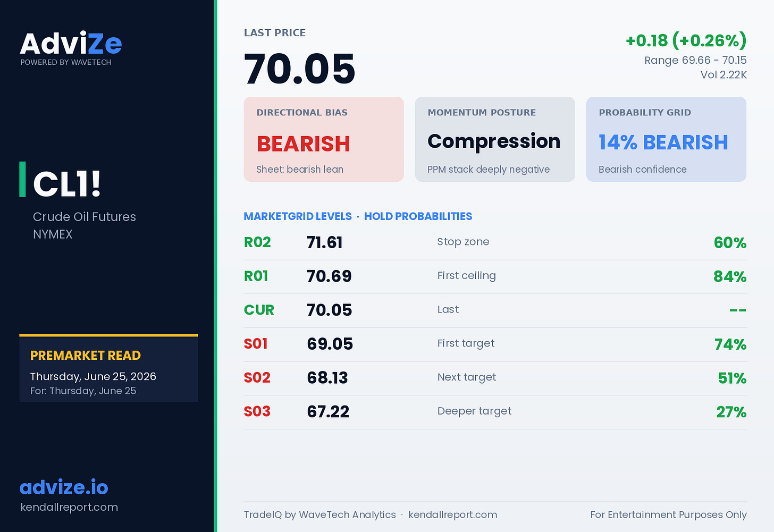Click the "Range 69.66 - 70.15" text
The height and width of the screenshot is (532, 774).
[695, 60]
